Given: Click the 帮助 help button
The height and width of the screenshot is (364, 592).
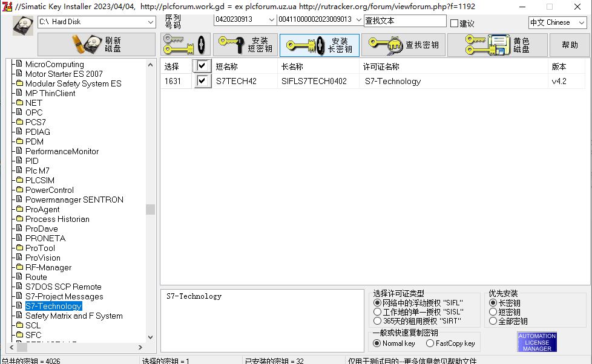Looking at the screenshot, I should click(x=570, y=45).
